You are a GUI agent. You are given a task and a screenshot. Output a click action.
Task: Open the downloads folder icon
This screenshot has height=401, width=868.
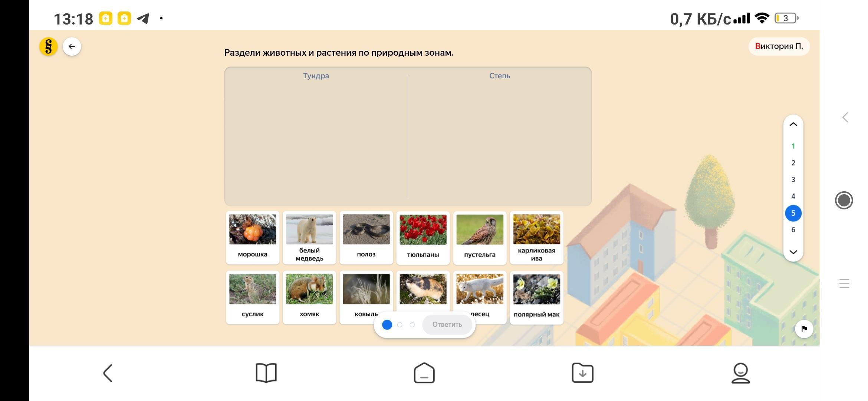[582, 373]
